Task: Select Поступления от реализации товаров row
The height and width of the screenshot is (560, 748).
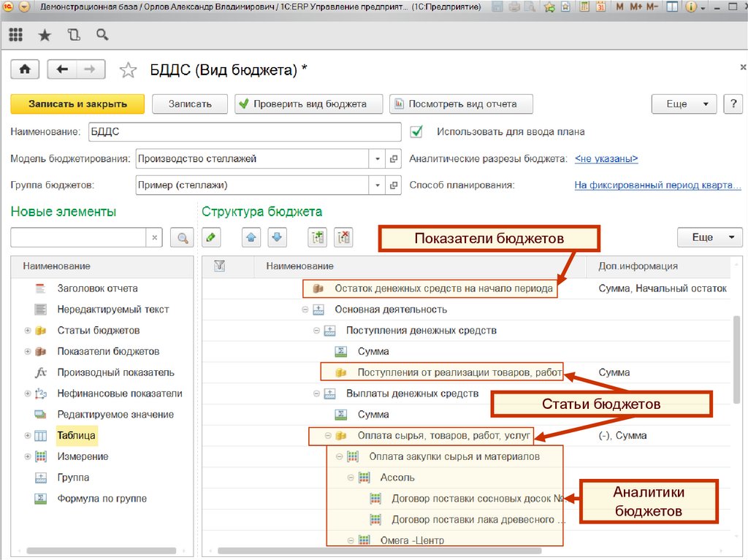Action: [459, 372]
